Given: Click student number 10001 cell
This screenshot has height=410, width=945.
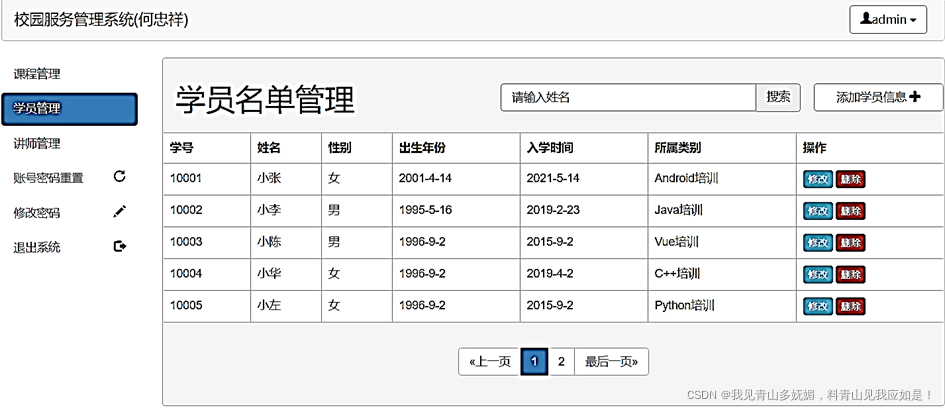Looking at the screenshot, I should (207, 178).
